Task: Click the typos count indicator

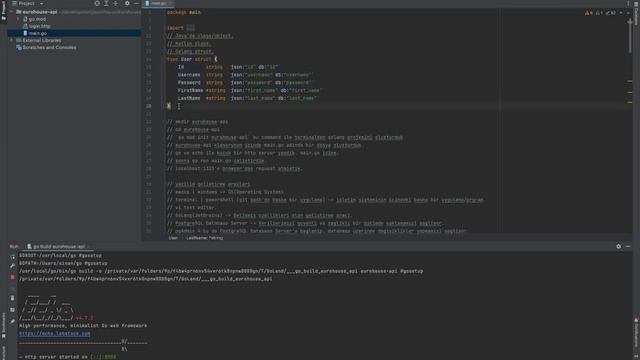Action: click(x=611, y=13)
